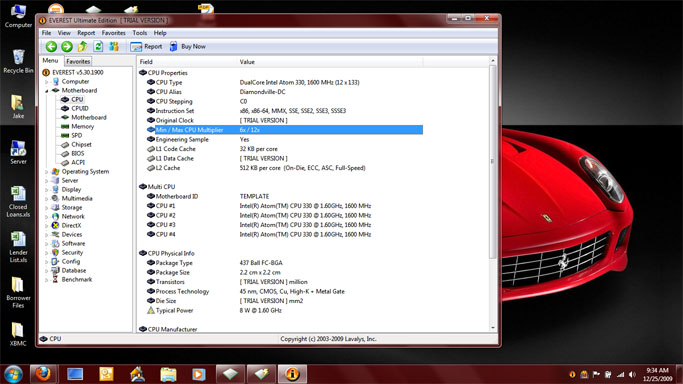Image resolution: width=683 pixels, height=384 pixels.
Task: Expand the Computer tree node
Action: 47,82
